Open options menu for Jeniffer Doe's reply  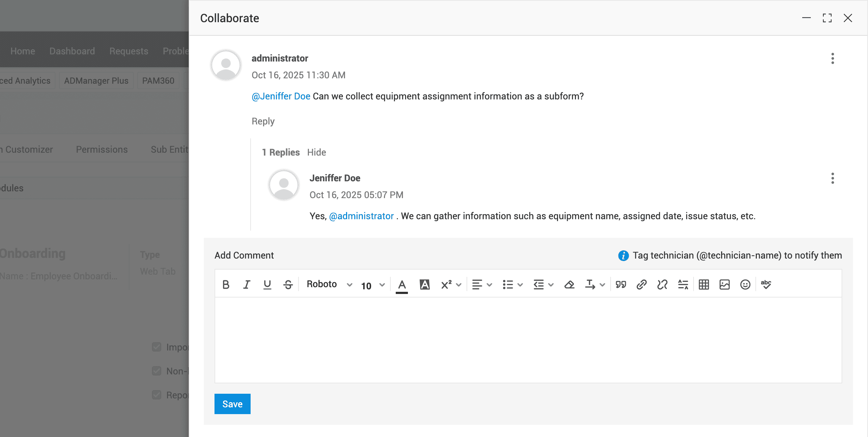[x=832, y=178]
